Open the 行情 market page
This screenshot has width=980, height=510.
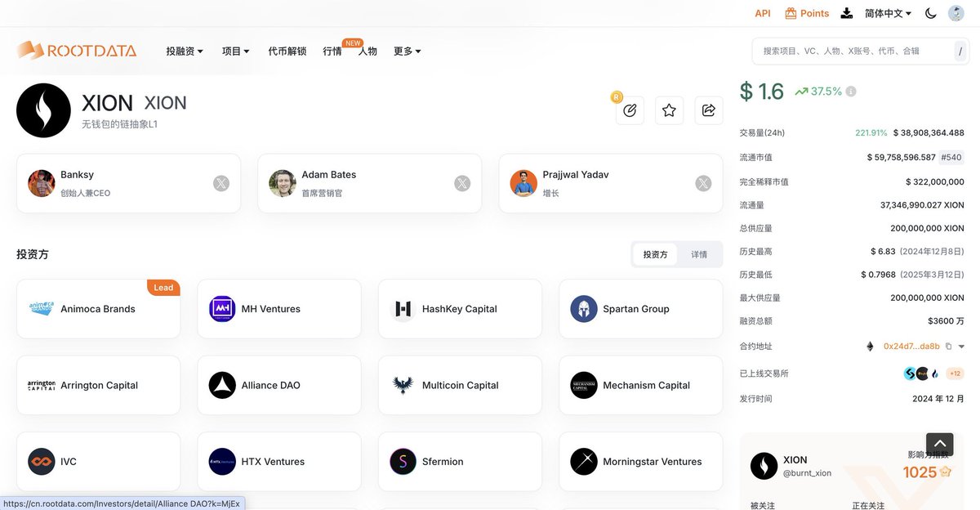click(x=332, y=51)
